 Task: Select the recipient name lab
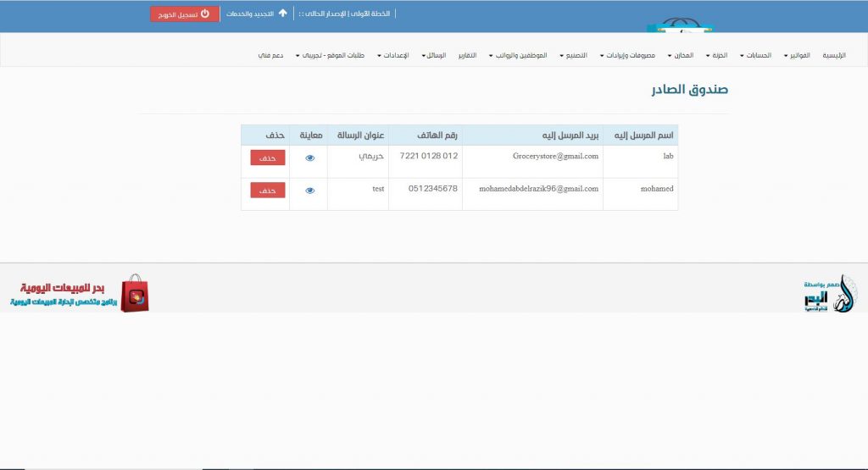coord(668,156)
